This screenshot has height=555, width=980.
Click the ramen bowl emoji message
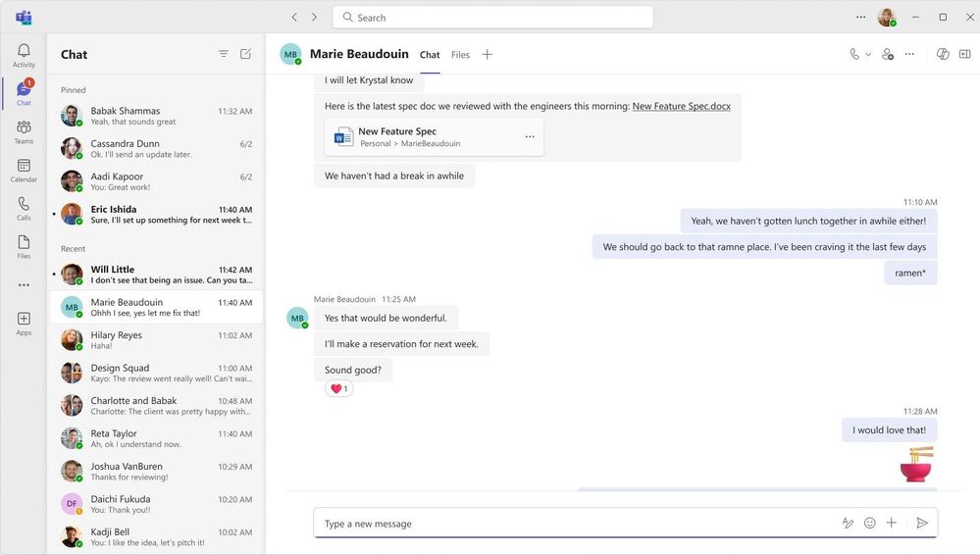click(916, 465)
